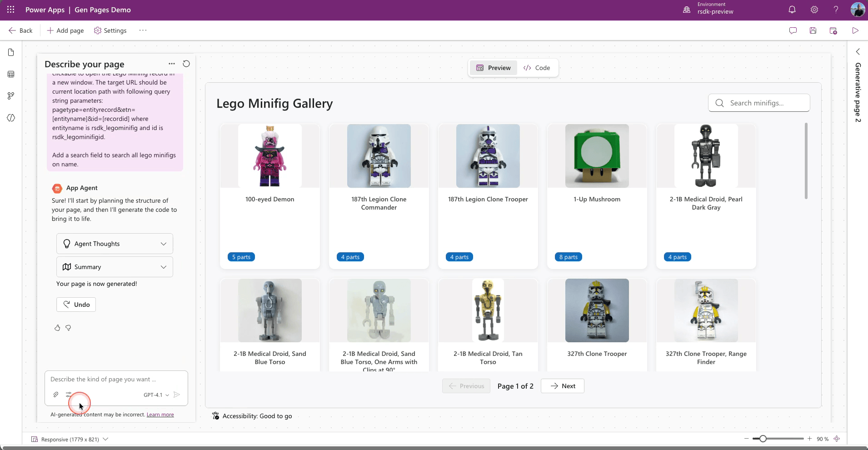Screen dimensions: 868x450
Task: Expand the Agent Thoughts section
Action: pyautogui.click(x=115, y=244)
